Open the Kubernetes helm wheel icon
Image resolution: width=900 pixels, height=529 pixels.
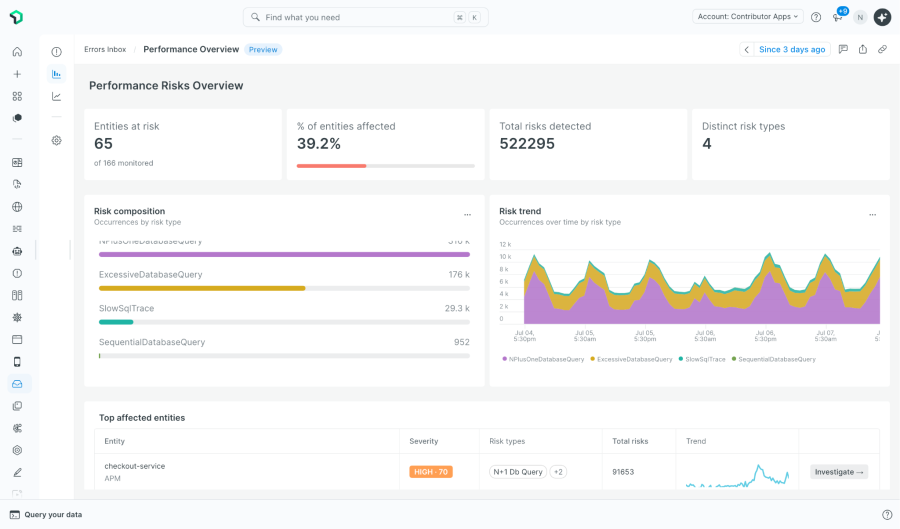tap(17, 317)
